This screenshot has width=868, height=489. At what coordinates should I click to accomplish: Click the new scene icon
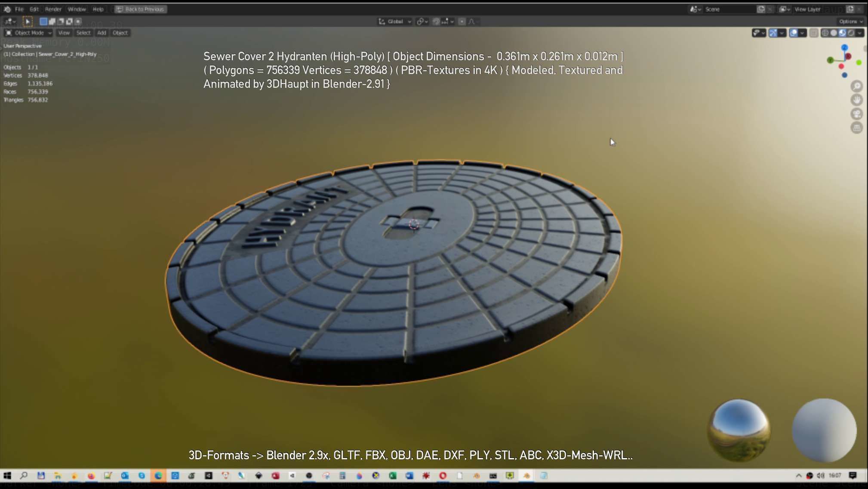click(761, 9)
